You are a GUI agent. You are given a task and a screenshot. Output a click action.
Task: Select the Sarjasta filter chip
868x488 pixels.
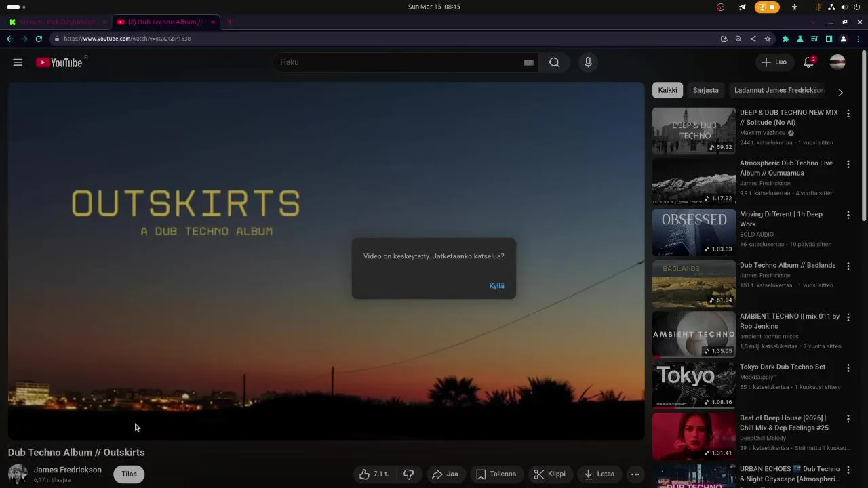(705, 90)
